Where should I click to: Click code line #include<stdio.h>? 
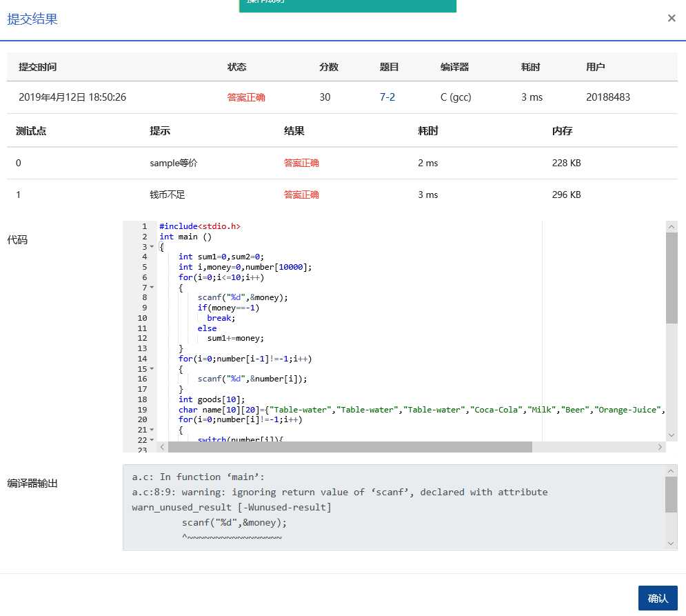click(x=200, y=226)
